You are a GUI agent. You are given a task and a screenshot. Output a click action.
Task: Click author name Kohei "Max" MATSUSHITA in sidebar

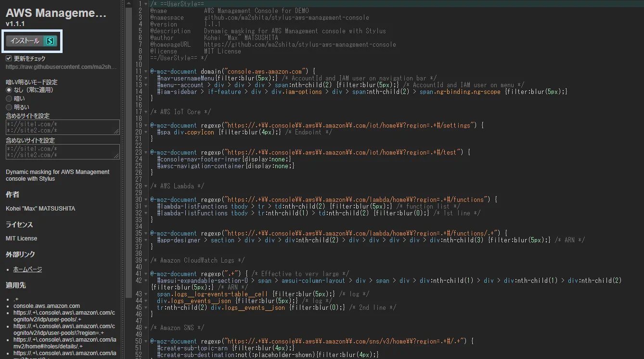[x=40, y=209]
